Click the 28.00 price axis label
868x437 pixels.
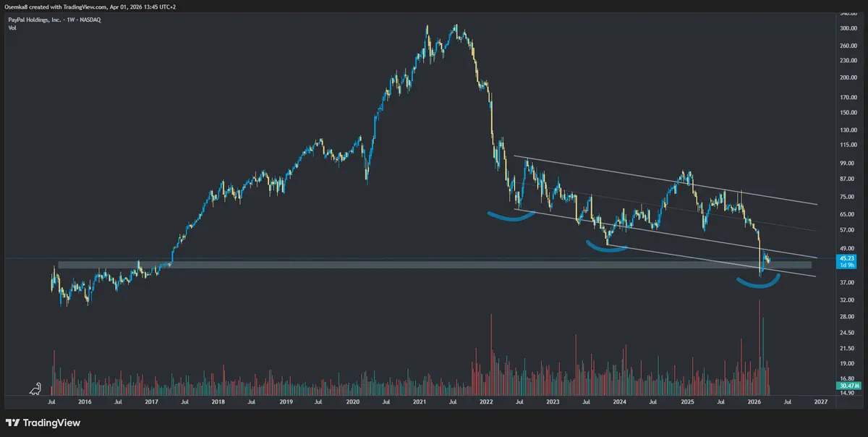(x=848, y=317)
